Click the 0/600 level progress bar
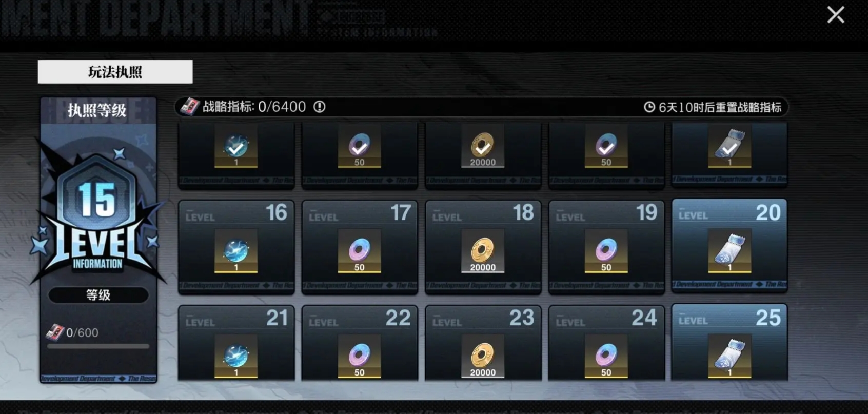The height and width of the screenshot is (414, 868). tap(98, 346)
